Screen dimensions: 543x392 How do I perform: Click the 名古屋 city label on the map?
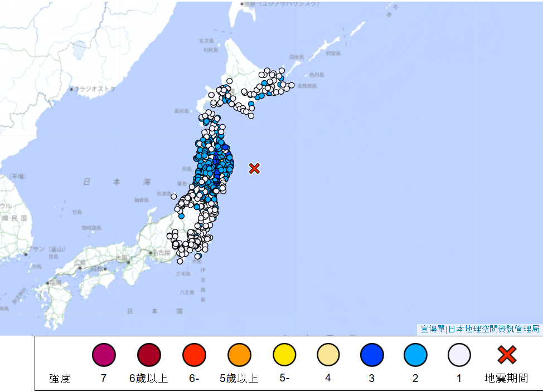161,253
